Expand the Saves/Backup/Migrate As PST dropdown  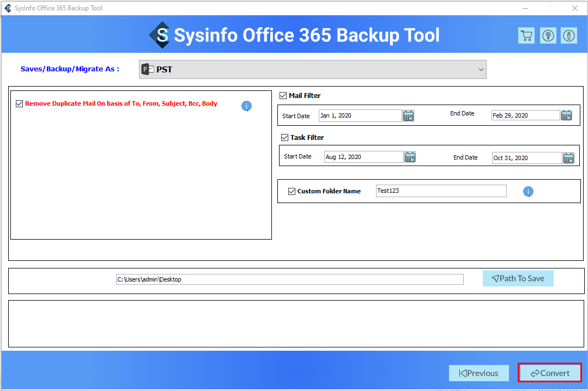(x=312, y=70)
